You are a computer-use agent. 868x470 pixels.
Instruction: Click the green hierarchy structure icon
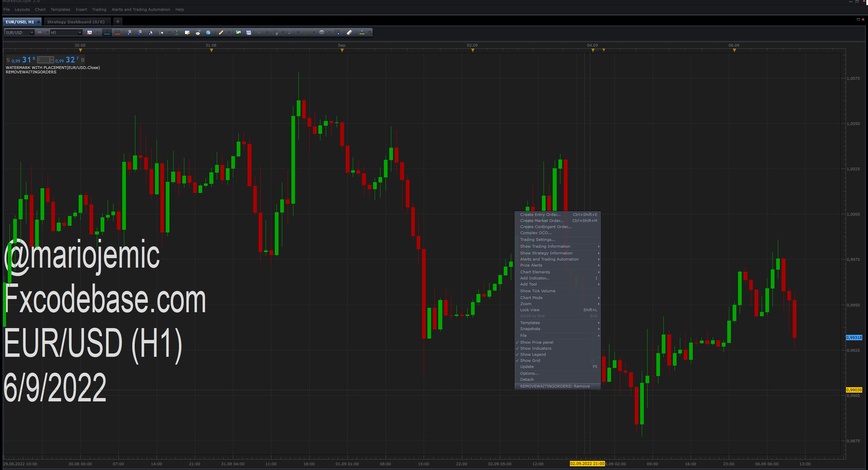362,33
